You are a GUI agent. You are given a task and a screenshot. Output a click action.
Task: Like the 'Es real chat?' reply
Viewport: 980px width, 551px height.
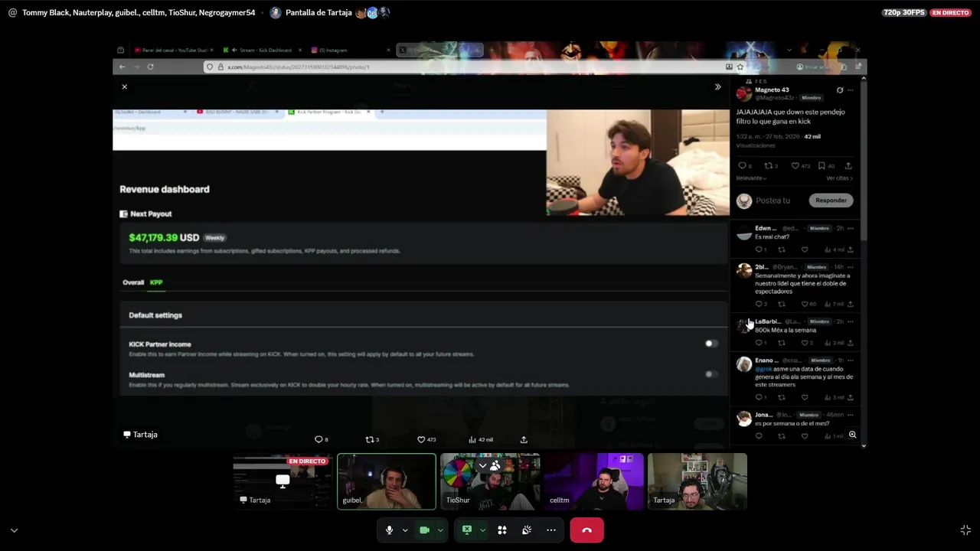[x=804, y=249]
